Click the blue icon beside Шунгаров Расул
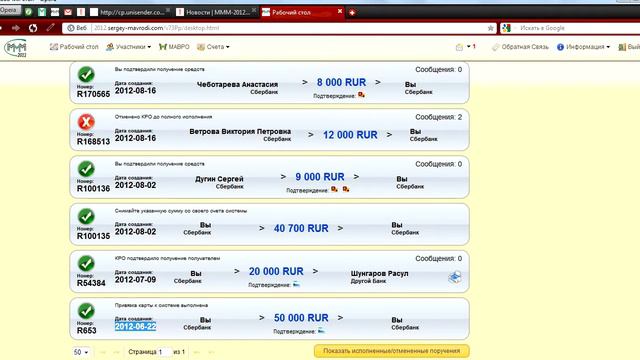 [455, 277]
